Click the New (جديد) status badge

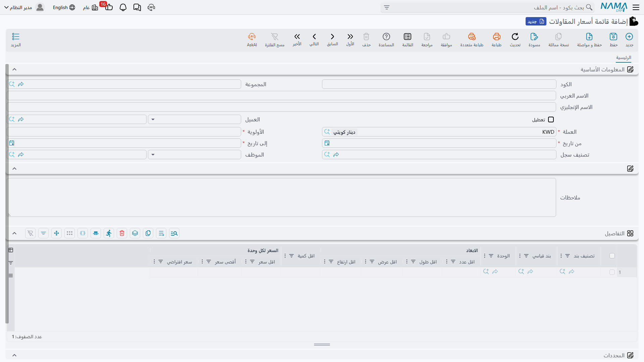pos(536,21)
